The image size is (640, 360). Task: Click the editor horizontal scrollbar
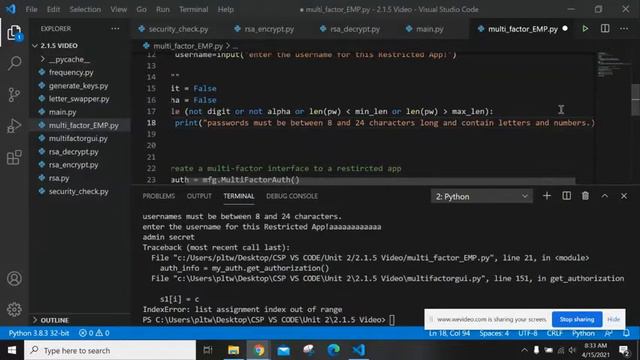point(380,180)
